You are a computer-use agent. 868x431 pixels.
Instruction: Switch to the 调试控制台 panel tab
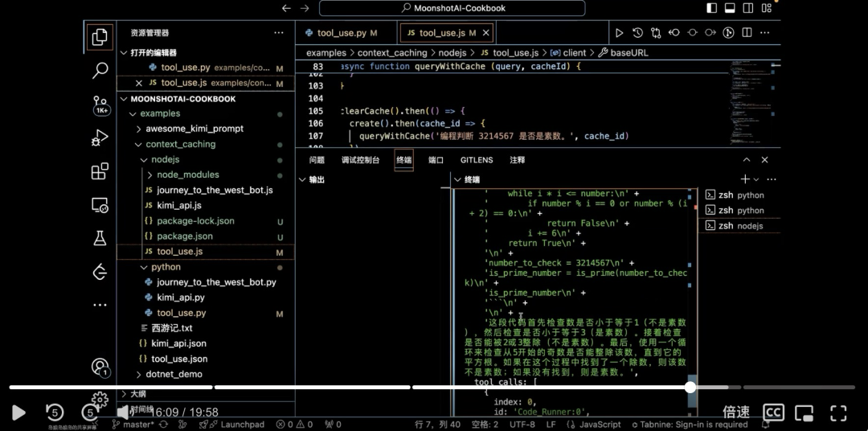tap(360, 160)
